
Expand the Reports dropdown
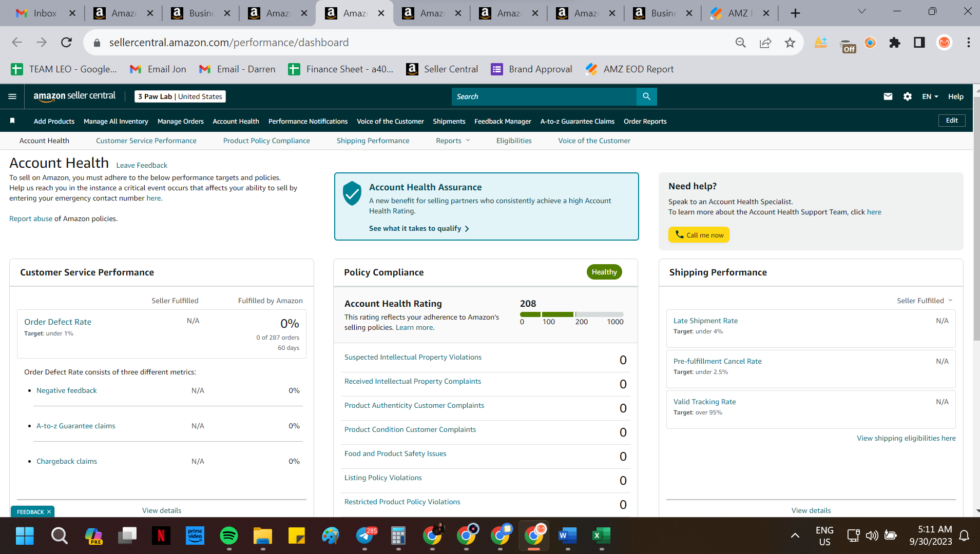(453, 141)
